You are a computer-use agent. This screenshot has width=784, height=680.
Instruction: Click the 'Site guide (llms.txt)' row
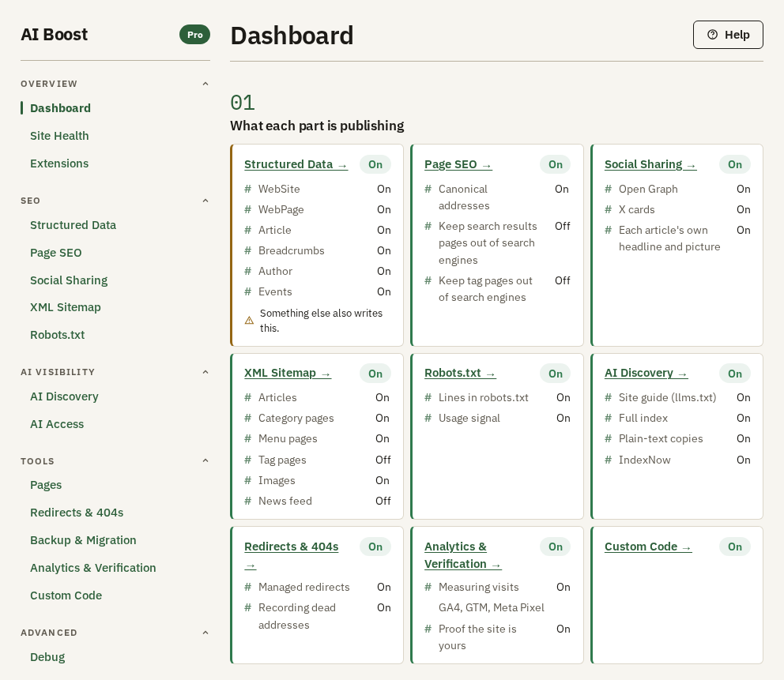tap(677, 398)
